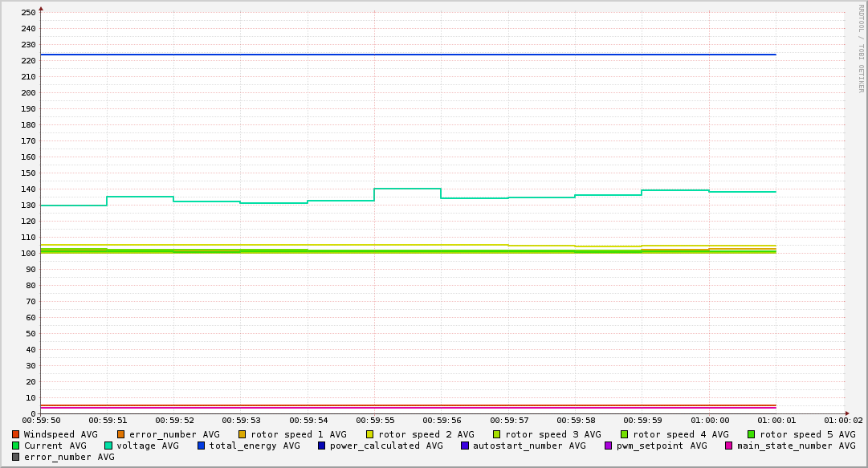The height and width of the screenshot is (468, 868).
Task: Click the grey error_number AVG swatch
Action: tap(15, 457)
